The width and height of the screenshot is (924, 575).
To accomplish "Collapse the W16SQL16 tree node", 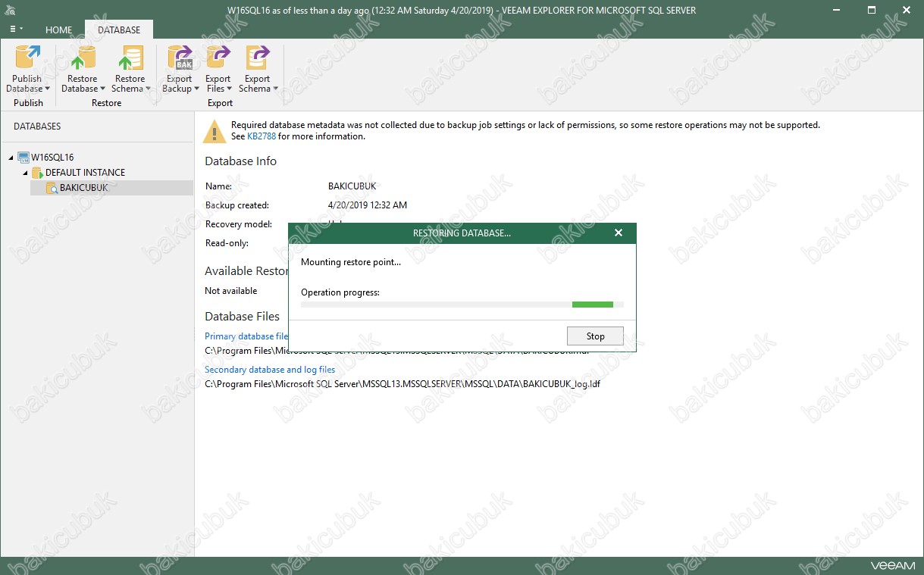I will click(11, 158).
